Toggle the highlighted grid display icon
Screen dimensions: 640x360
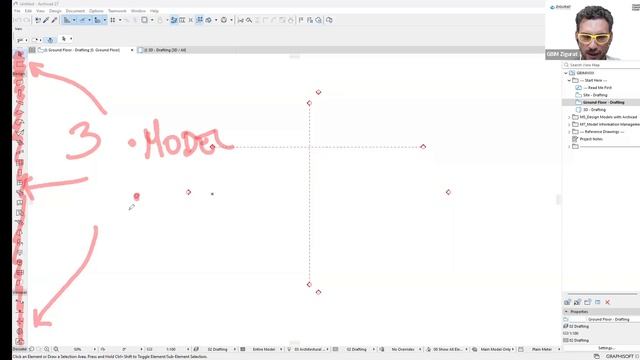[199, 20]
